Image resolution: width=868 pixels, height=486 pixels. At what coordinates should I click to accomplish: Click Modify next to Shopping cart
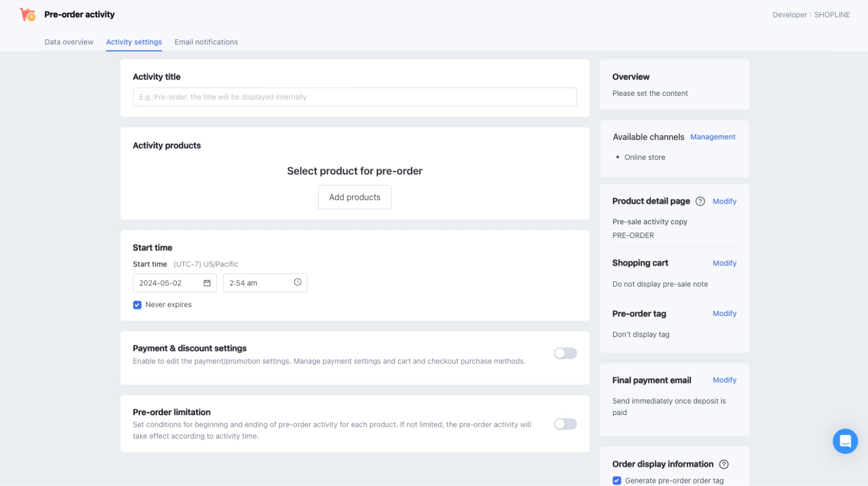(x=725, y=263)
